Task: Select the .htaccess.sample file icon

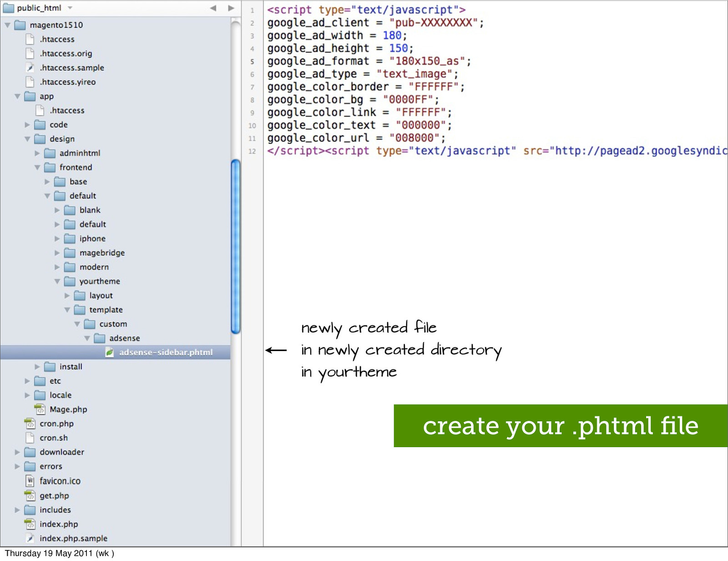Action: [x=30, y=68]
